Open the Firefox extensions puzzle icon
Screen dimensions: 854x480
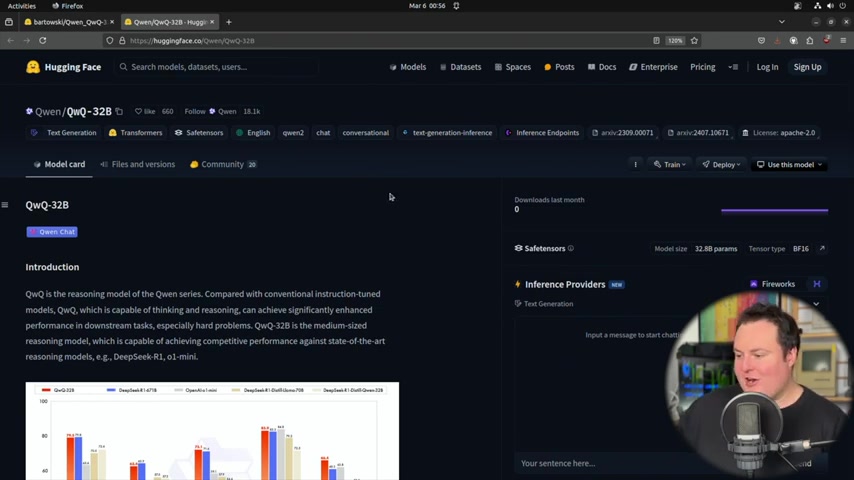click(810, 40)
